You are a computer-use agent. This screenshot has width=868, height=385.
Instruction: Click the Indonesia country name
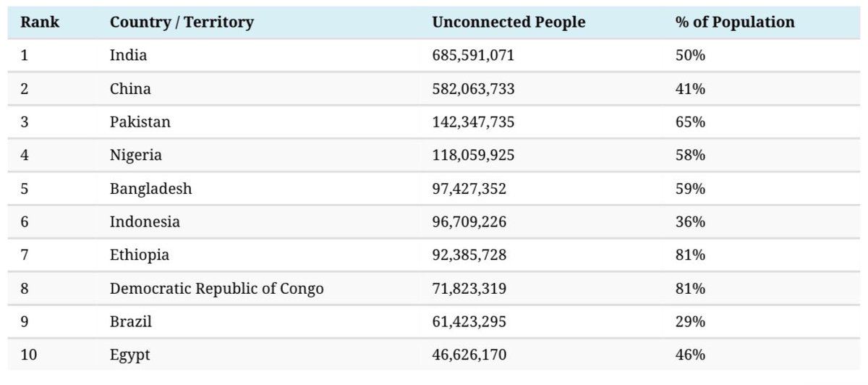click(x=145, y=222)
